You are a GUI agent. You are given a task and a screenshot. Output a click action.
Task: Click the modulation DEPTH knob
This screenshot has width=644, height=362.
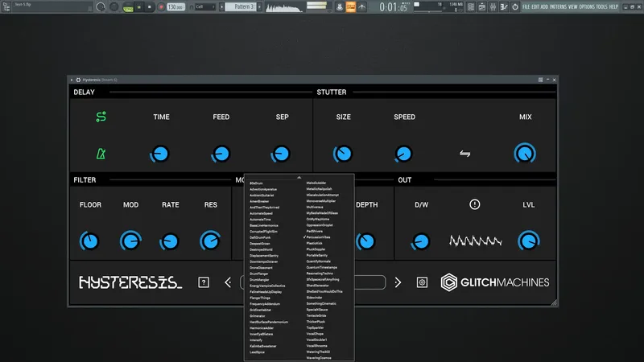coord(365,241)
